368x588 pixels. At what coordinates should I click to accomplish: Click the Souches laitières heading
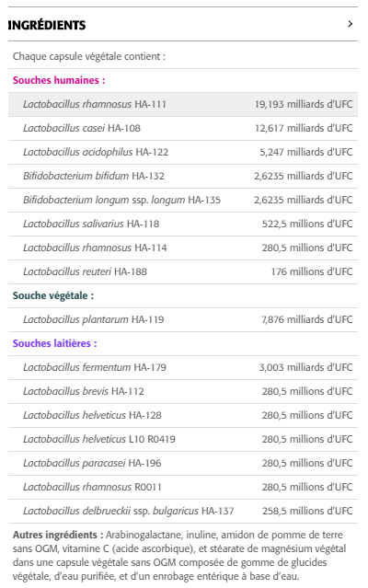tap(54, 343)
